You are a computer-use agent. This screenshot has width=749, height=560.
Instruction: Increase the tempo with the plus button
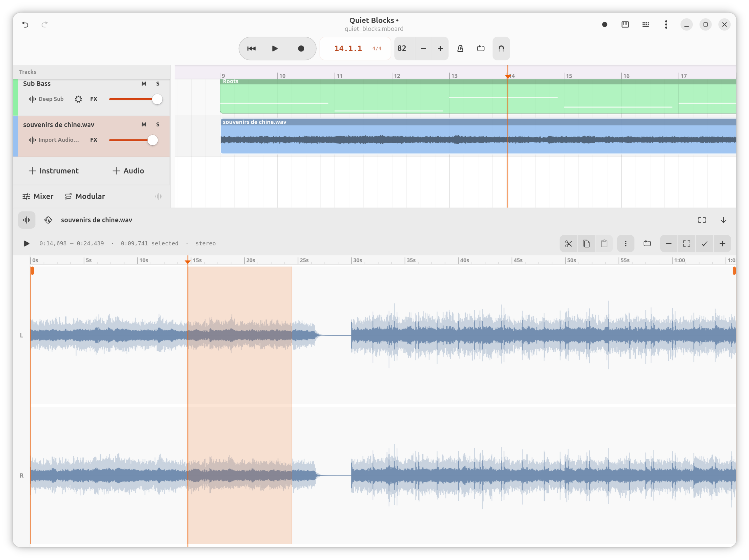point(440,48)
